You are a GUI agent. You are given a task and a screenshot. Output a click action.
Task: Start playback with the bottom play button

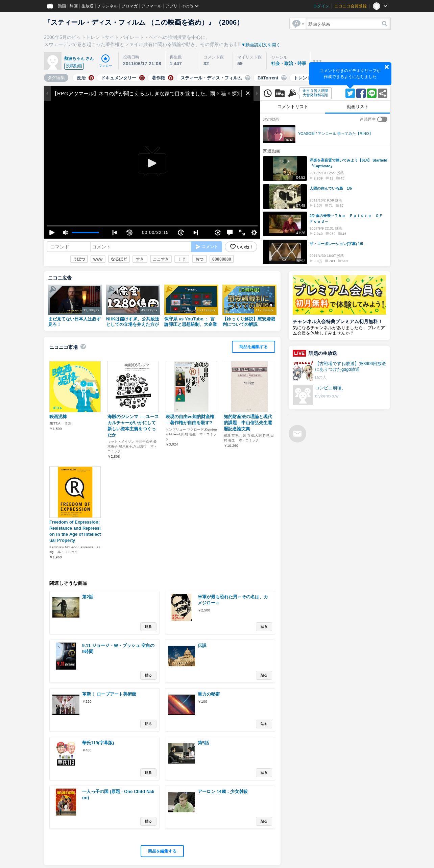(x=52, y=233)
